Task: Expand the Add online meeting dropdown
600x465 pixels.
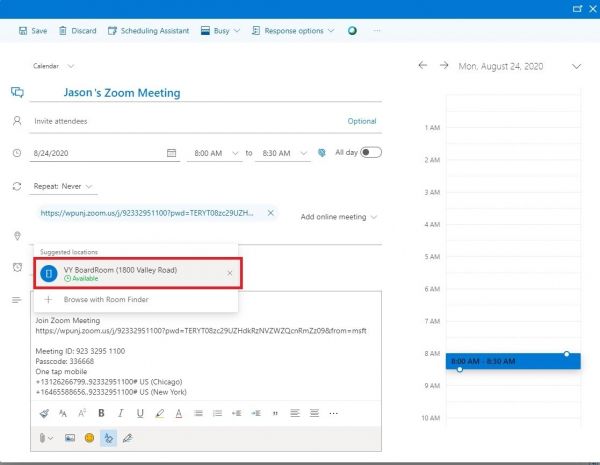Action: coord(339,217)
